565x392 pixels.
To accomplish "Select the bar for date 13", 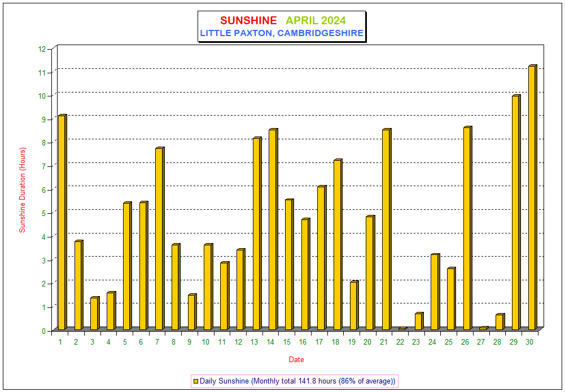I will coord(257,234).
